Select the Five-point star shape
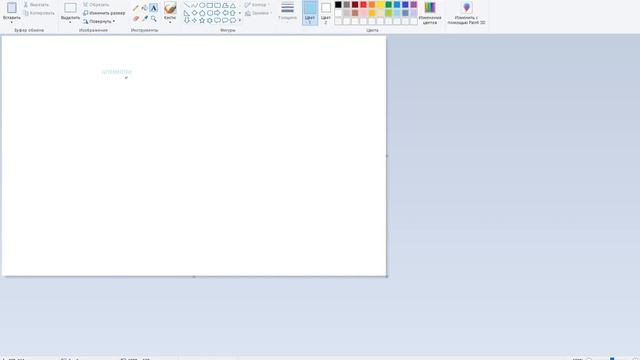The image size is (640, 360). coord(202,20)
